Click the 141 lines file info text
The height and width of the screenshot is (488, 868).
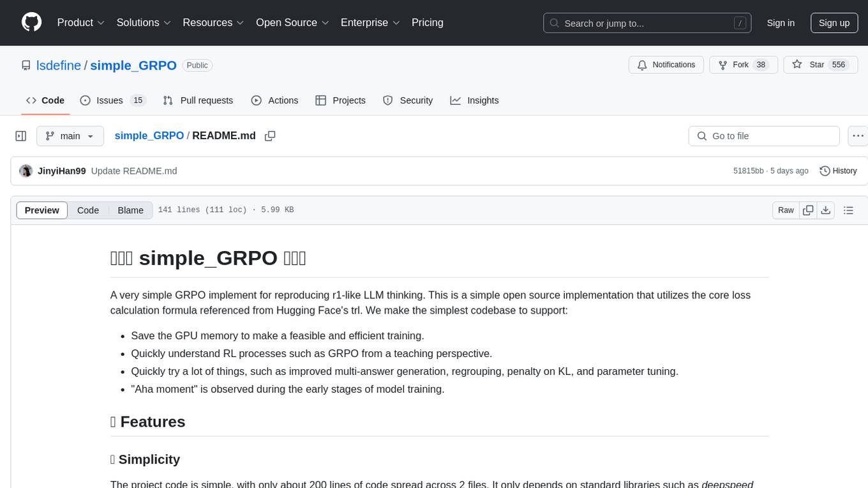tap(226, 210)
